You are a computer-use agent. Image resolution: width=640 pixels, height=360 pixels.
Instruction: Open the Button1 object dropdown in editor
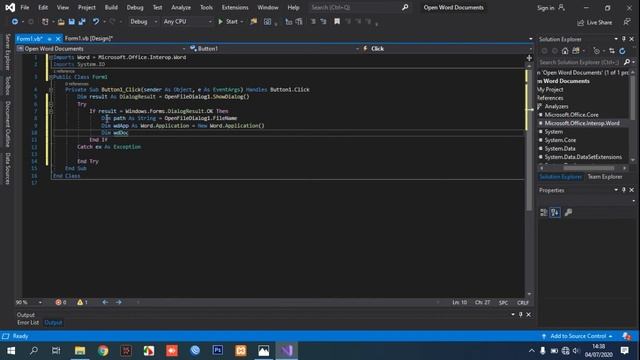point(274,49)
